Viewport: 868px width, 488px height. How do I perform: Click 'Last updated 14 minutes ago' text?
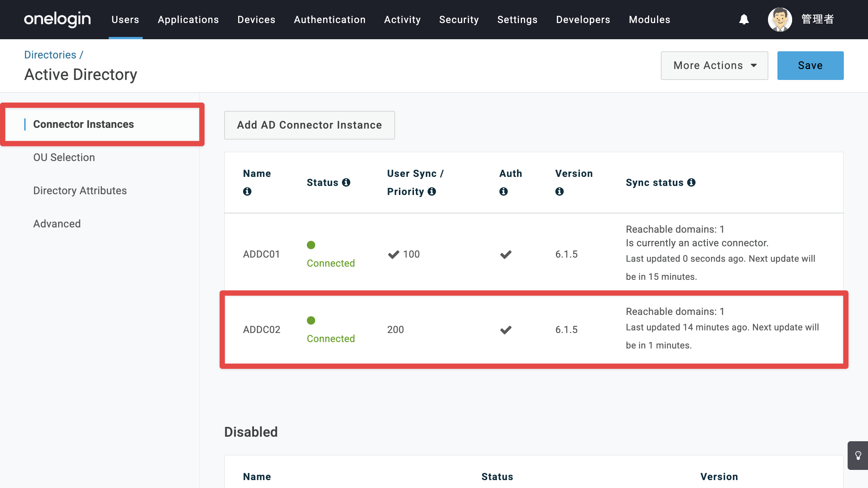687,327
